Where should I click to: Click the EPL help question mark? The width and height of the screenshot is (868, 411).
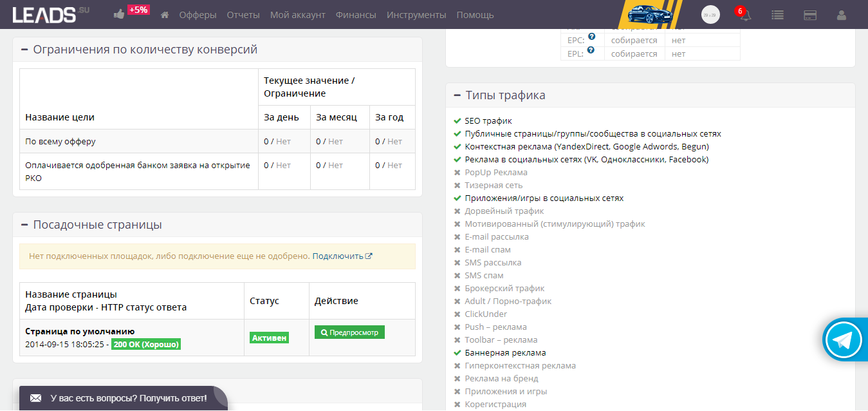tap(591, 50)
